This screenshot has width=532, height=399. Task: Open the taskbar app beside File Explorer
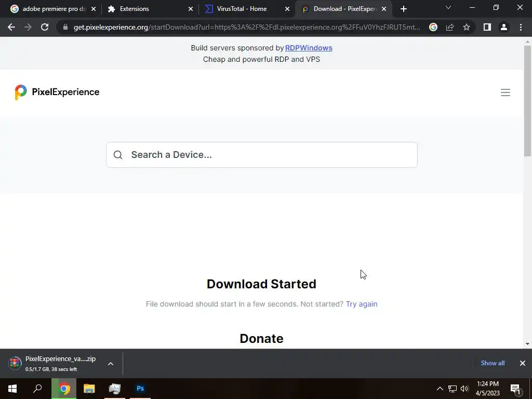click(115, 389)
